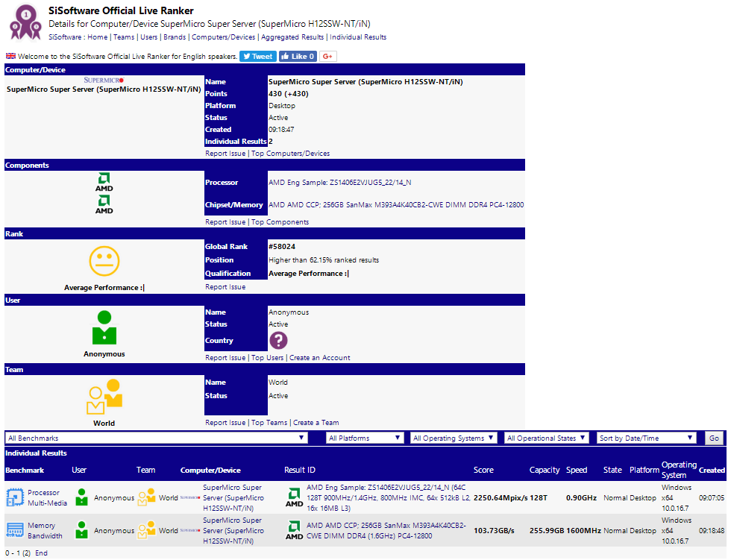731x560 pixels.
Task: Open the Top Users link
Action: click(x=267, y=358)
